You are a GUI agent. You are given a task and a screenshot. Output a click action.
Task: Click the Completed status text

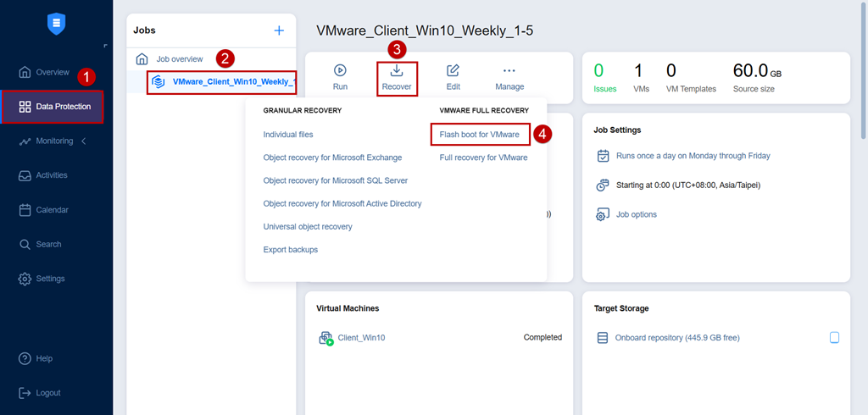point(542,338)
